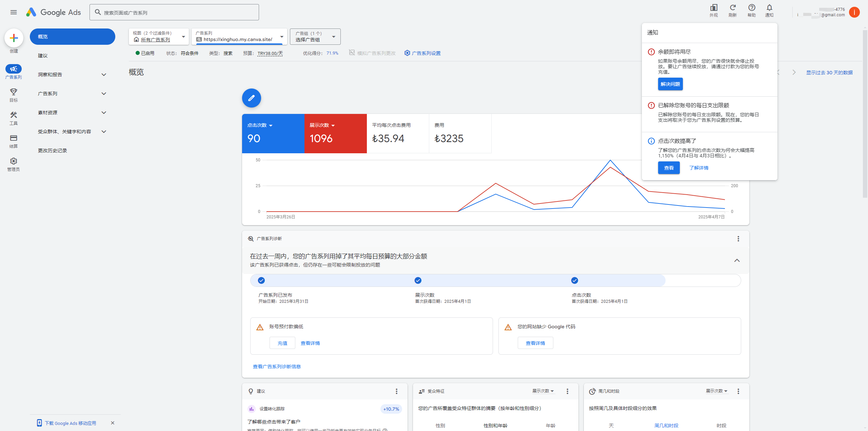The width and height of the screenshot is (868, 431).
Task: Toggle the 通知 bell icon
Action: (769, 8)
